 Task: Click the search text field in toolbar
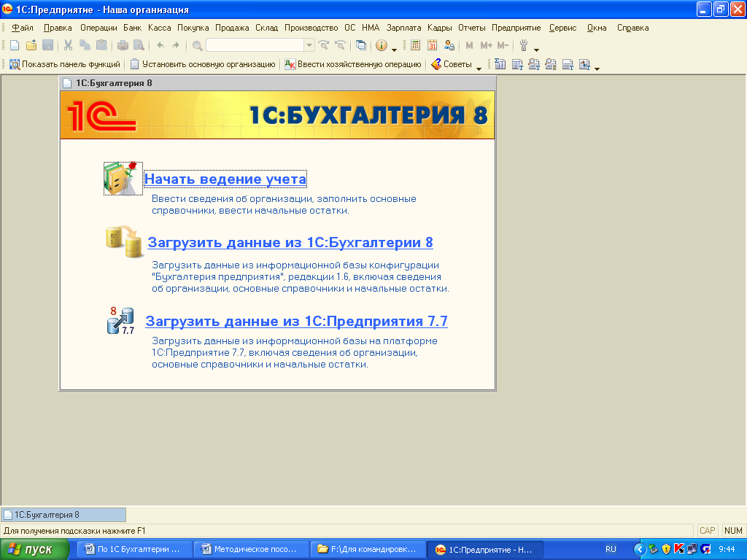pos(255,45)
